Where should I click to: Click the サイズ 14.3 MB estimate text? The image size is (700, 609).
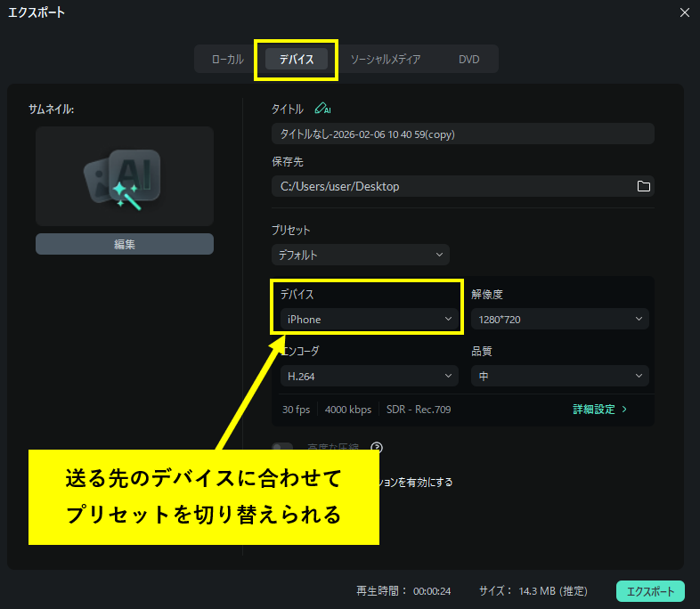tap(553, 591)
